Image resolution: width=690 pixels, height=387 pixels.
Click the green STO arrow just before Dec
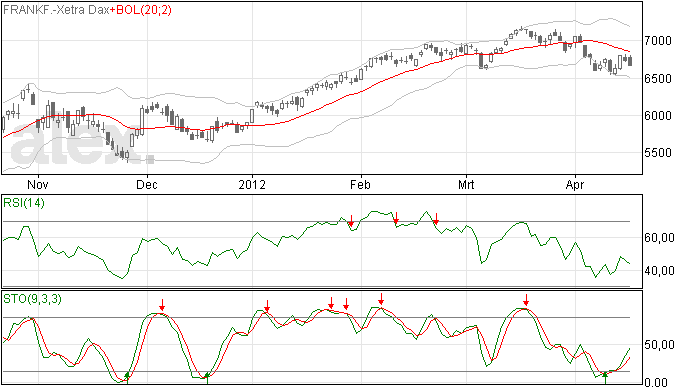coord(127,377)
